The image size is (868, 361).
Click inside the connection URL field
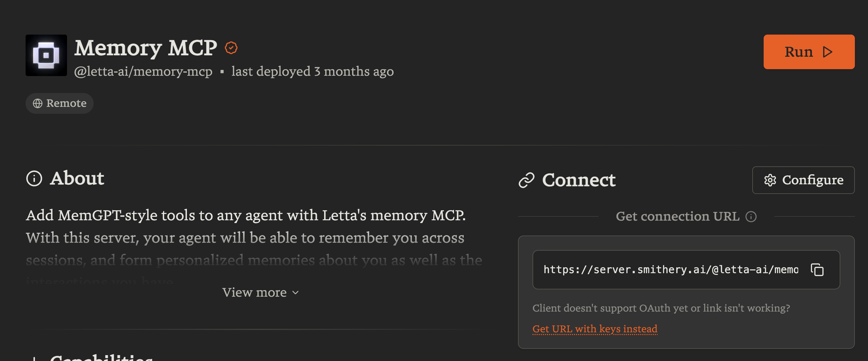pos(670,270)
